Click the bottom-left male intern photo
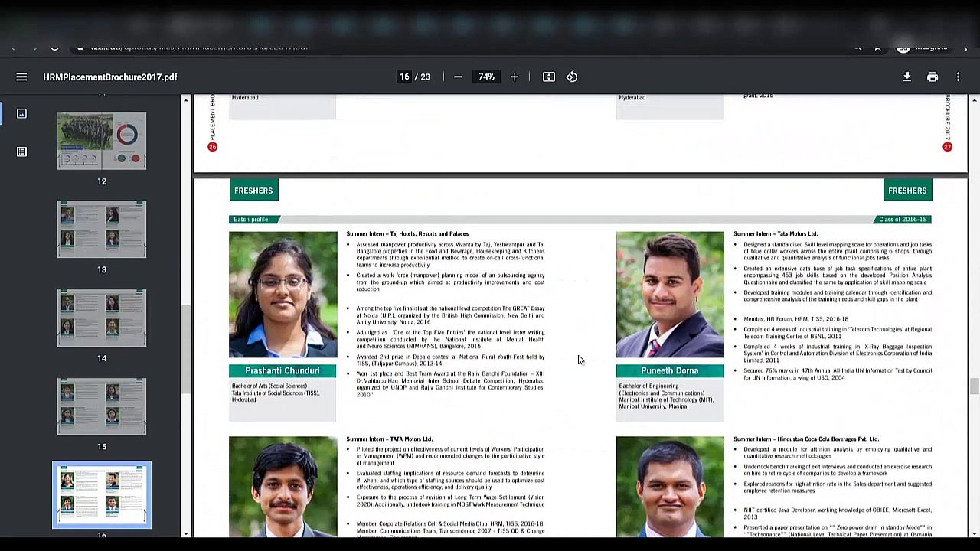Image resolution: width=980 pixels, height=551 pixels. [x=283, y=487]
